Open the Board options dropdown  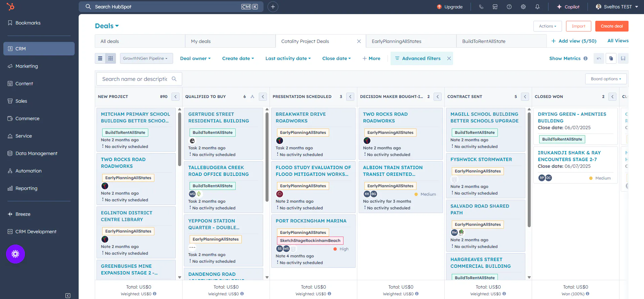[x=606, y=79]
